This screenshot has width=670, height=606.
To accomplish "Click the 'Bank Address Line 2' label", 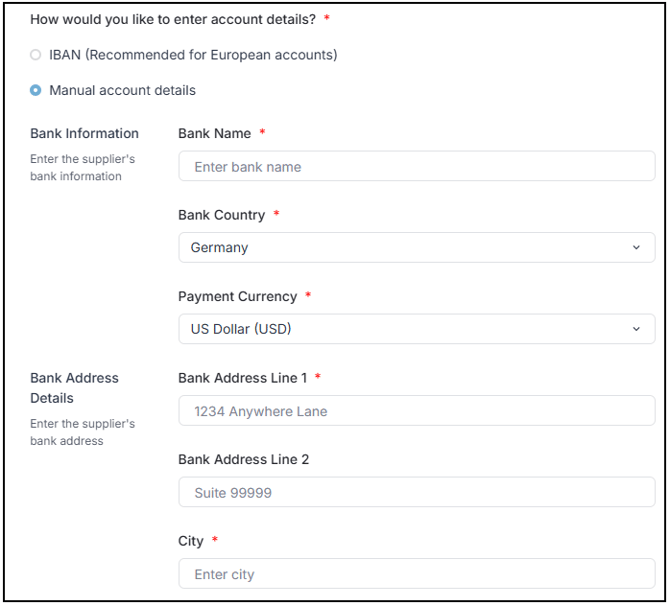I will click(x=243, y=459).
